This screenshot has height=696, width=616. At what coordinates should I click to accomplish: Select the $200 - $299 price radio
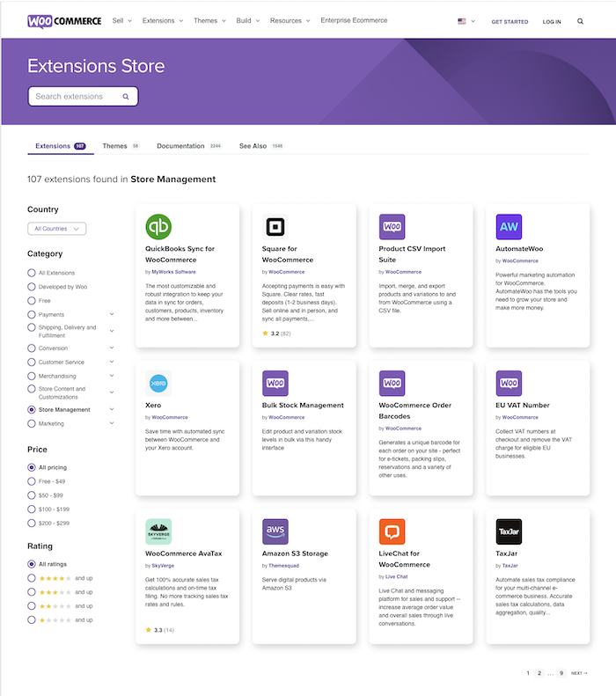(x=32, y=523)
